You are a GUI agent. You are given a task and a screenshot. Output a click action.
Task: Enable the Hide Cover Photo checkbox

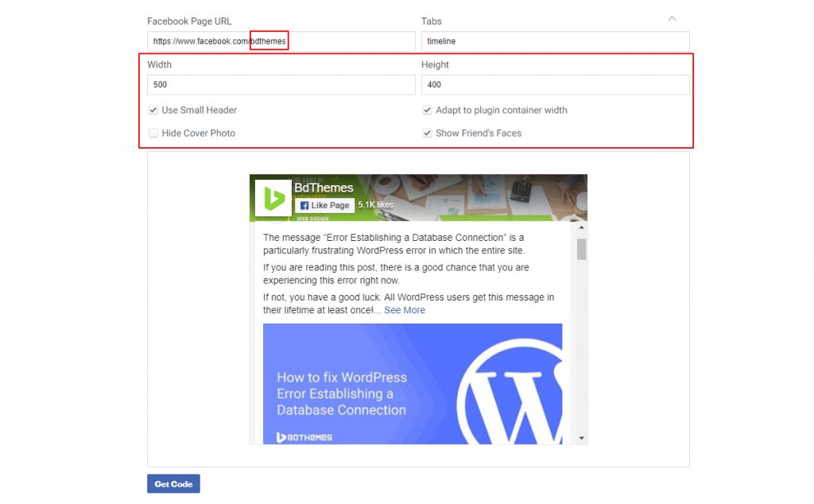[153, 134]
